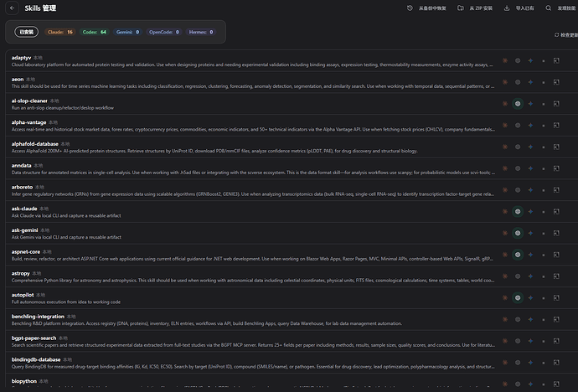The width and height of the screenshot is (578, 392).
Task: Click the Hermes icon in the adaptyv row
Action: pyautogui.click(x=556, y=60)
